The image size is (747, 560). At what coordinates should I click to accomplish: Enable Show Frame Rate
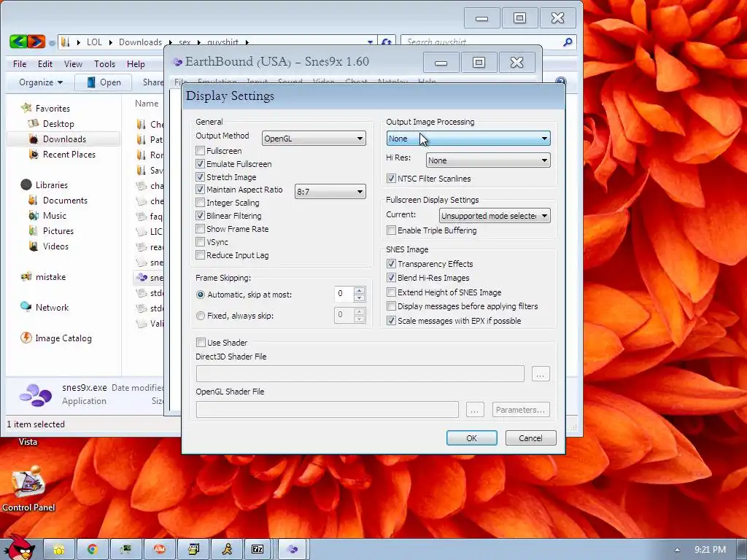201,229
